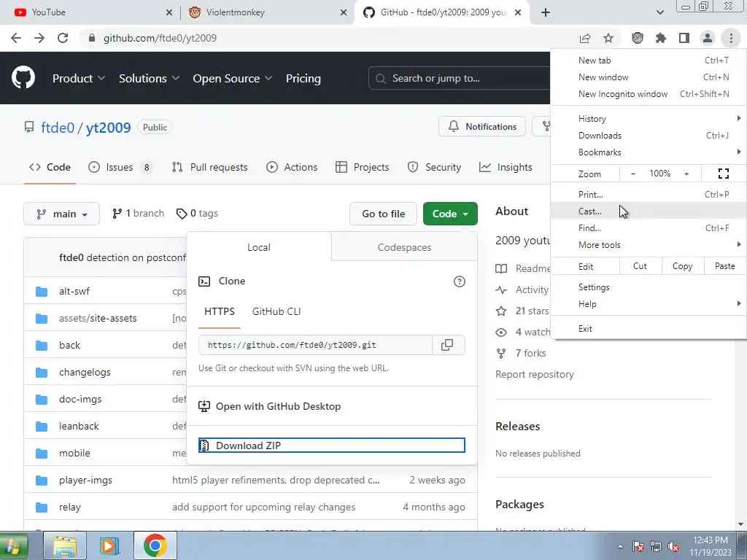Reload the page
This screenshot has width=747, height=560.
pos(63,38)
